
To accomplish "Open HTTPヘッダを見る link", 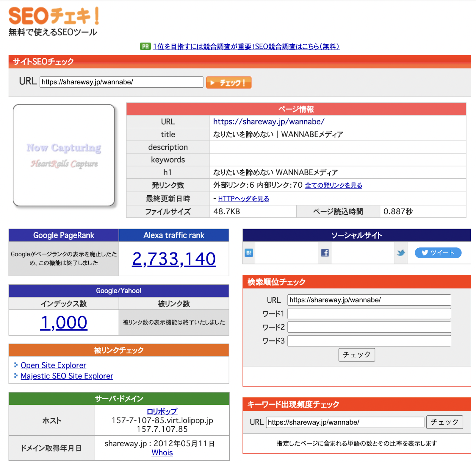I will click(x=244, y=199).
